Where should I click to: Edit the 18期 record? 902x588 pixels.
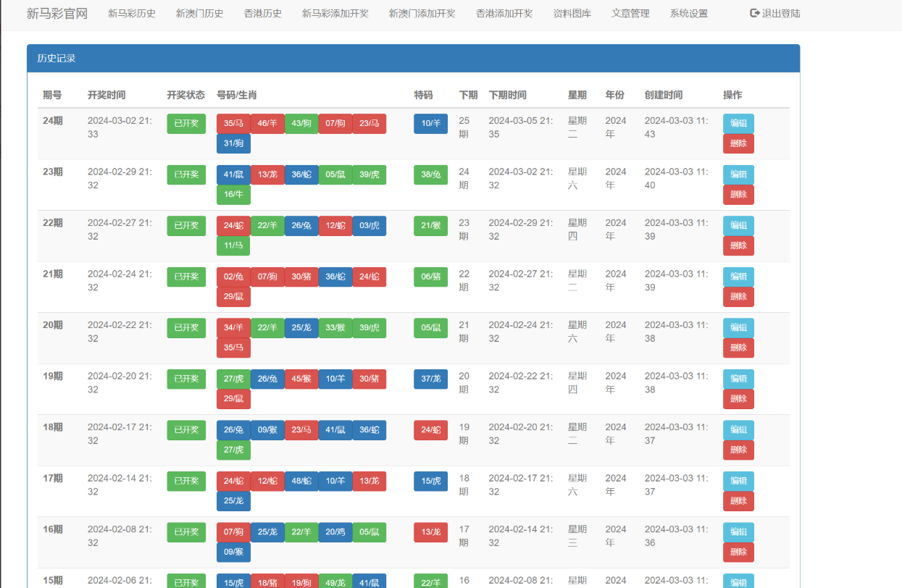[x=738, y=430]
